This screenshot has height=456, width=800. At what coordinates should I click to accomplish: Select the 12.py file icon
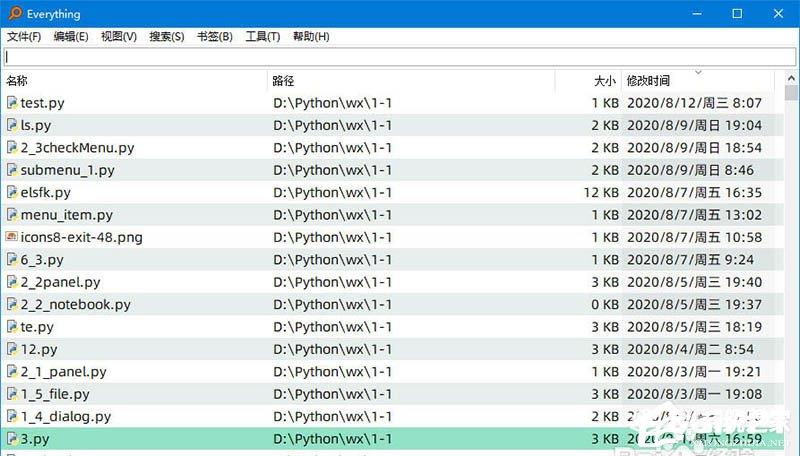click(12, 349)
